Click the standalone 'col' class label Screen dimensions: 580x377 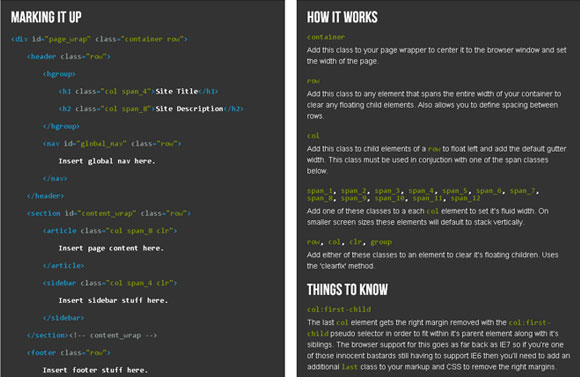tap(313, 135)
